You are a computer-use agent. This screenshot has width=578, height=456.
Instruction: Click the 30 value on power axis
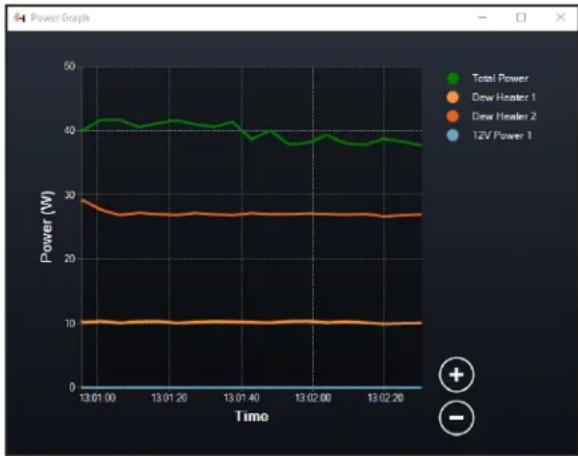click(69, 195)
